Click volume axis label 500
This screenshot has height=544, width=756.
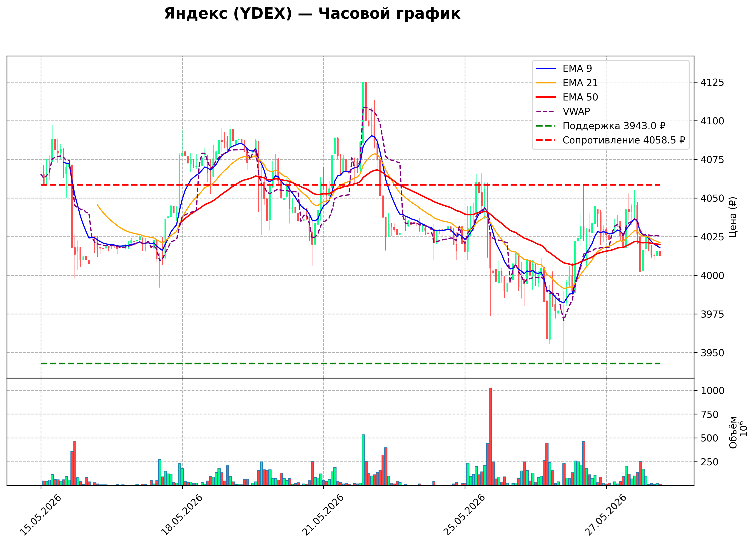click(709, 438)
